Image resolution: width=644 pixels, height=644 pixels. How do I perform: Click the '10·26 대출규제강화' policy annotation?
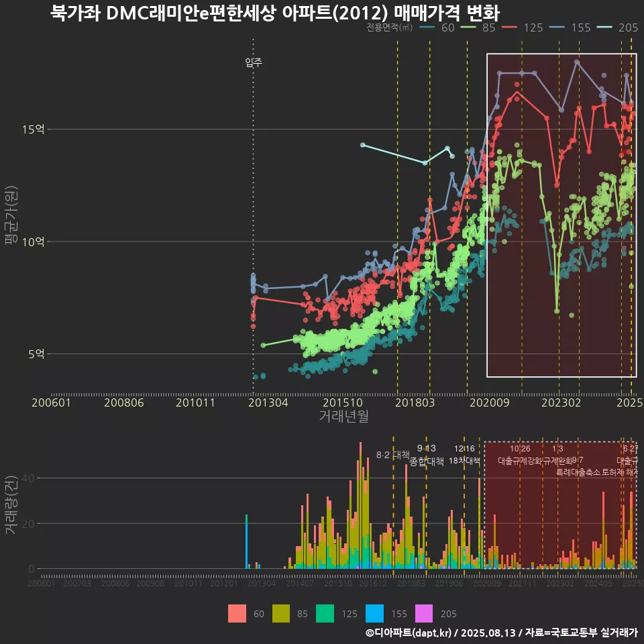point(519,455)
